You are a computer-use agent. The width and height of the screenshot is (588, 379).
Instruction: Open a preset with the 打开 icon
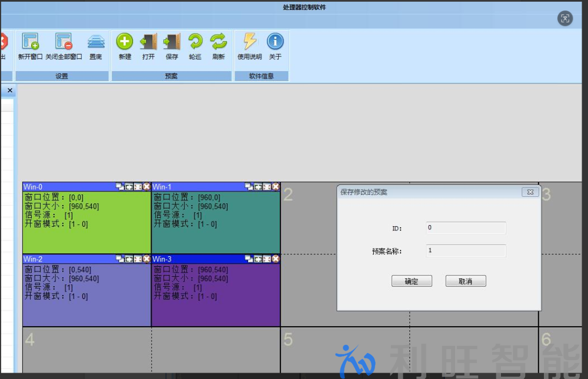coord(148,42)
